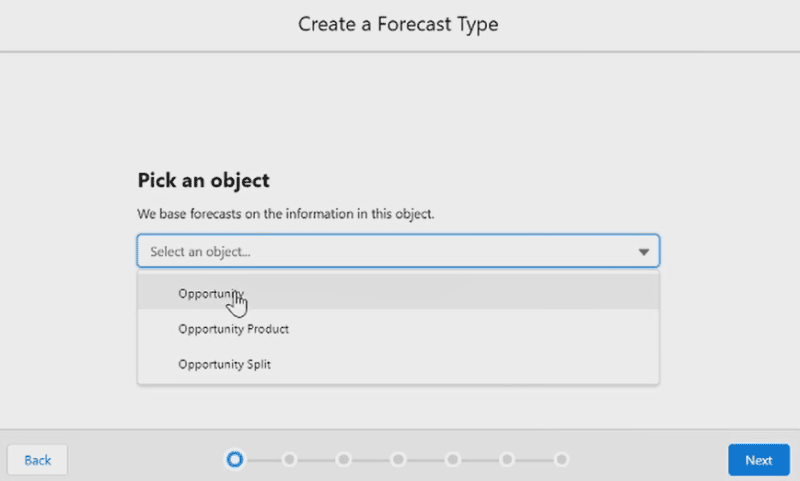
Task: Click the 'Create a Forecast Type' title
Action: coord(398,24)
